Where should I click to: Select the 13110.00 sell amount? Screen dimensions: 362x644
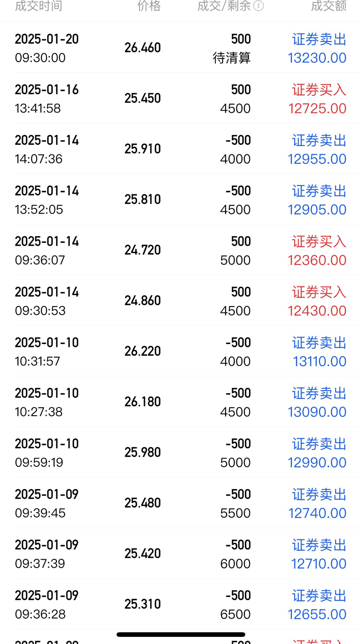319,362
